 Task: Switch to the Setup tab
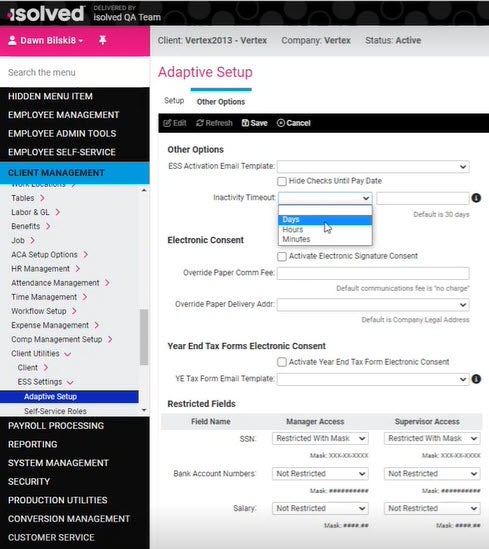point(174,101)
